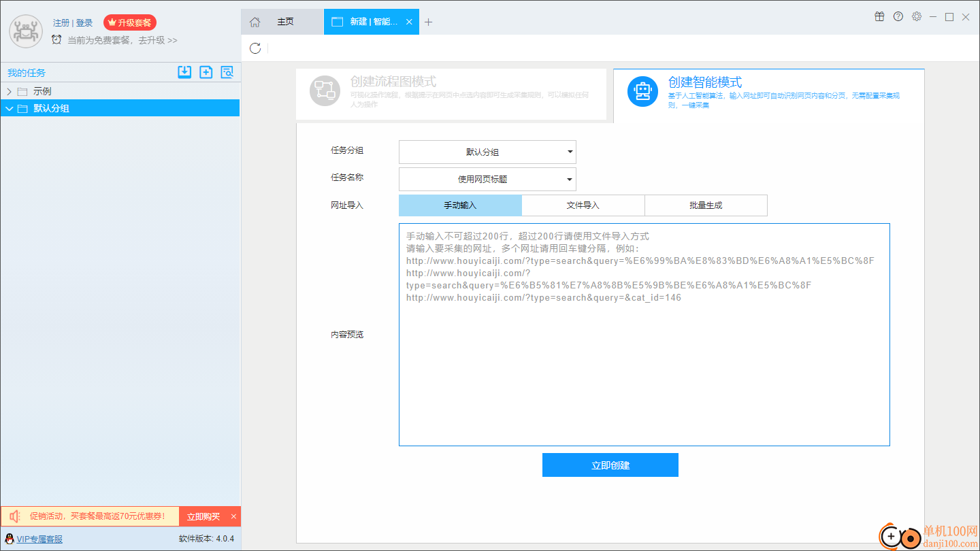980x551 pixels.
Task: Click the folder icon beside 默认分组
Action: tap(22, 108)
